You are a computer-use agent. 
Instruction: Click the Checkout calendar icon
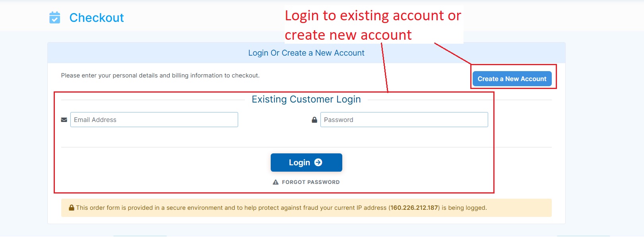(x=54, y=17)
